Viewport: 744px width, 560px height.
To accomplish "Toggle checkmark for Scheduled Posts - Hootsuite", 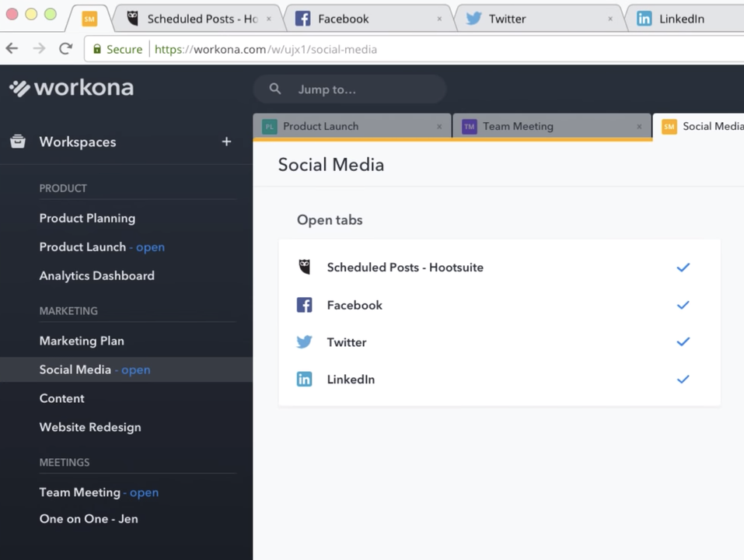I will click(683, 268).
